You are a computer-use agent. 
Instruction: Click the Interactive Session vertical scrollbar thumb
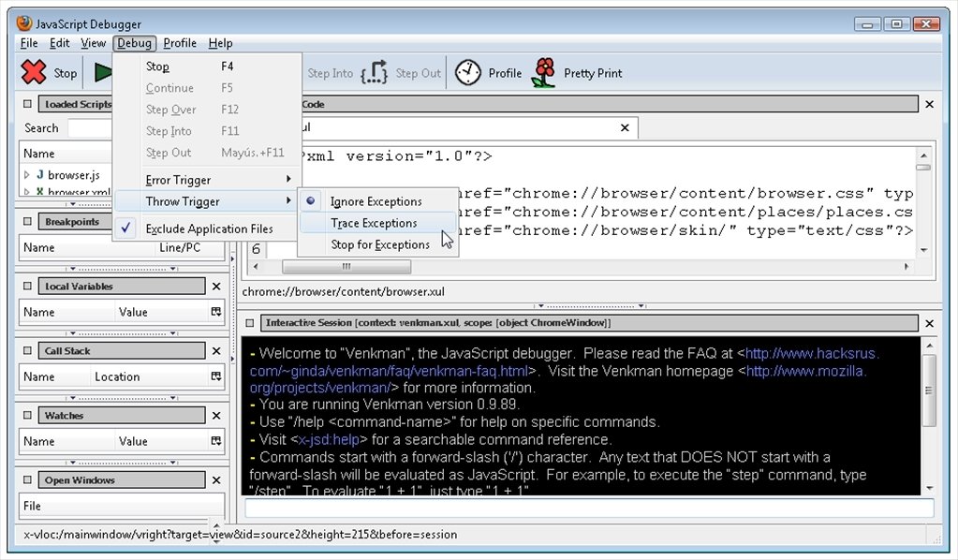point(929,391)
